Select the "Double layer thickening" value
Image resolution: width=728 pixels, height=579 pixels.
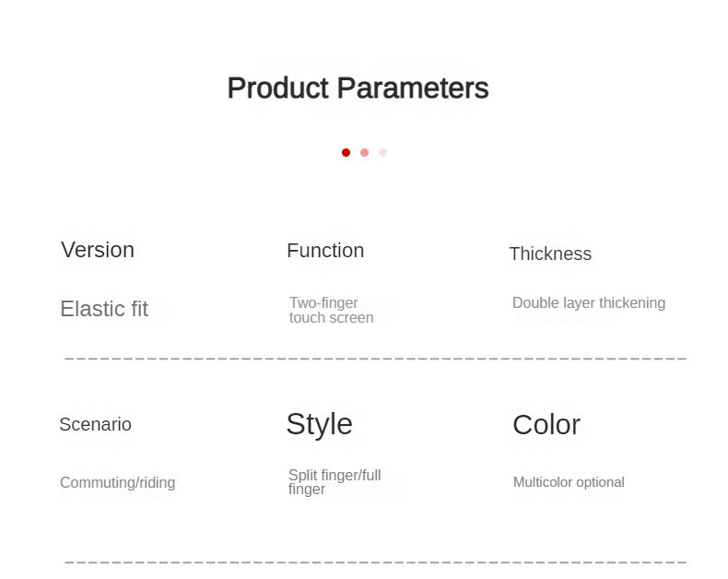(589, 302)
